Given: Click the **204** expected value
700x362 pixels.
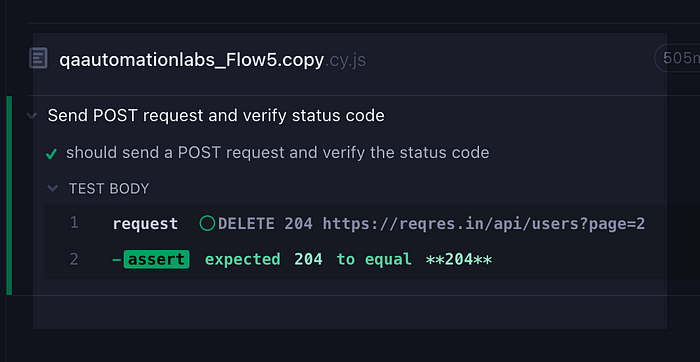Looking at the screenshot, I should coord(459,259).
